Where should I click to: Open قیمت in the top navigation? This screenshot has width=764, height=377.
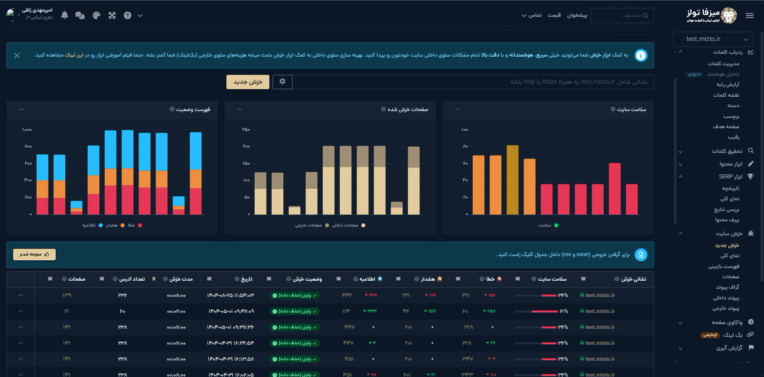[x=554, y=16]
